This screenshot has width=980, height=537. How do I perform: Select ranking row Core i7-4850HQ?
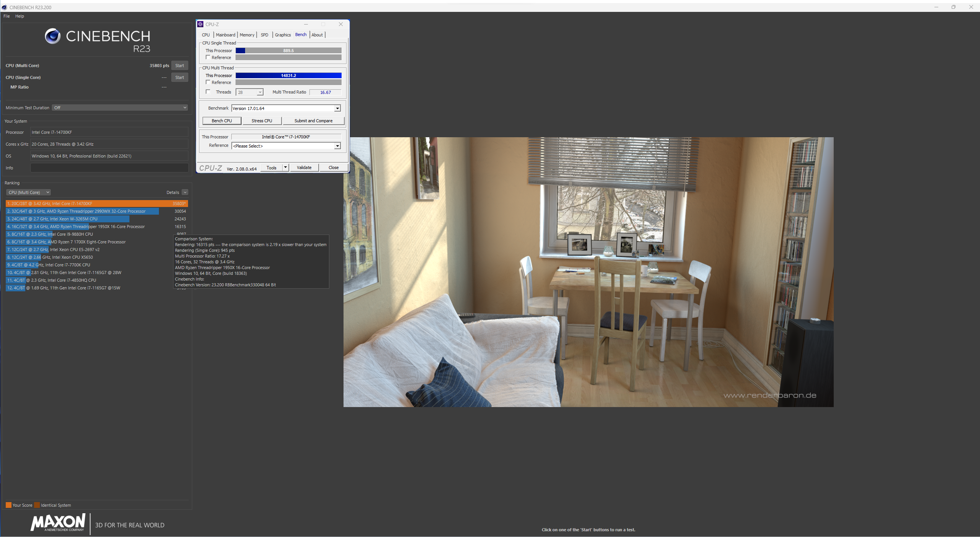coord(97,280)
